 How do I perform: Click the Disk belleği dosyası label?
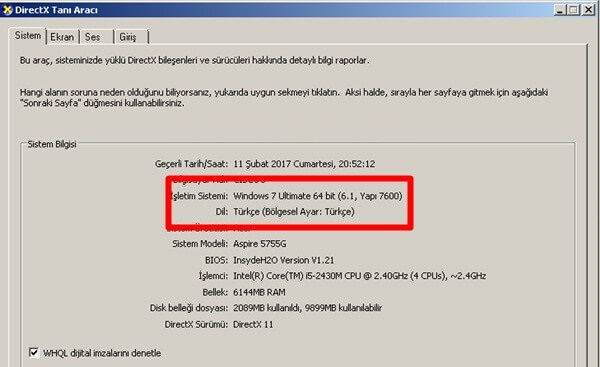click(189, 308)
